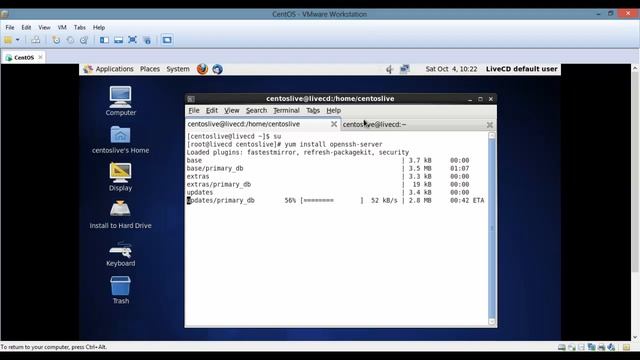This screenshot has height=360, width=640.
Task: Click the printer status bar icon
Action: (x=601, y=347)
